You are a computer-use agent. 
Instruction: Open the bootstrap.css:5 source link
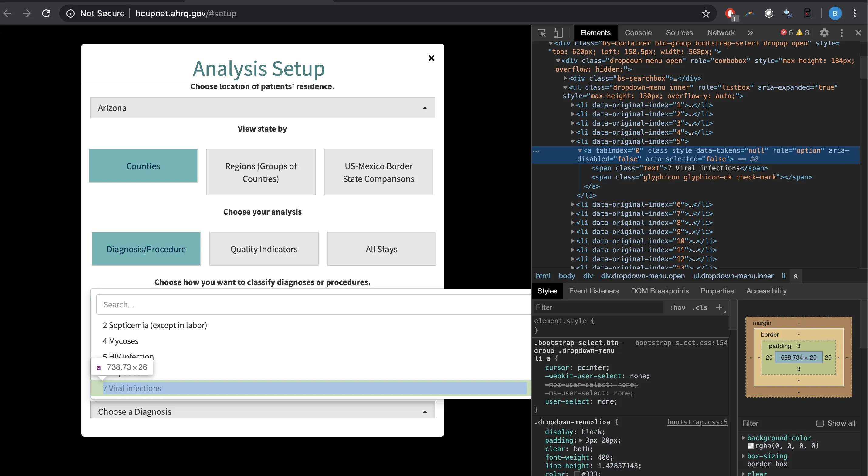(x=697, y=422)
